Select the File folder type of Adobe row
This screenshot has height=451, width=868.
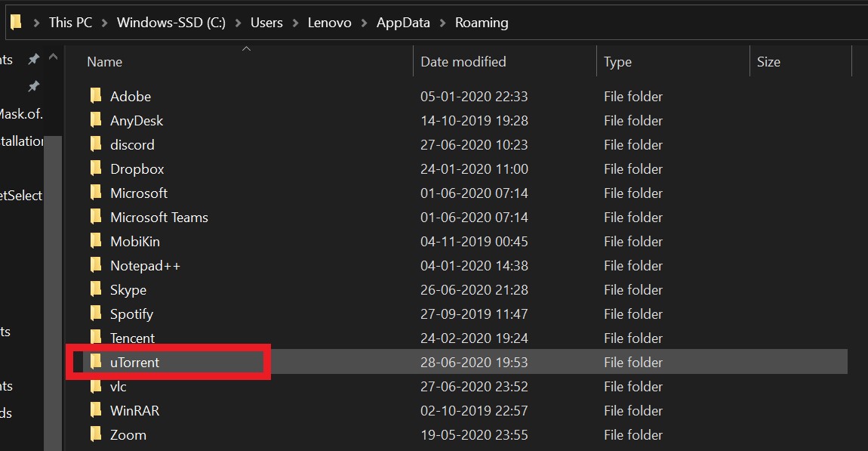tap(633, 97)
